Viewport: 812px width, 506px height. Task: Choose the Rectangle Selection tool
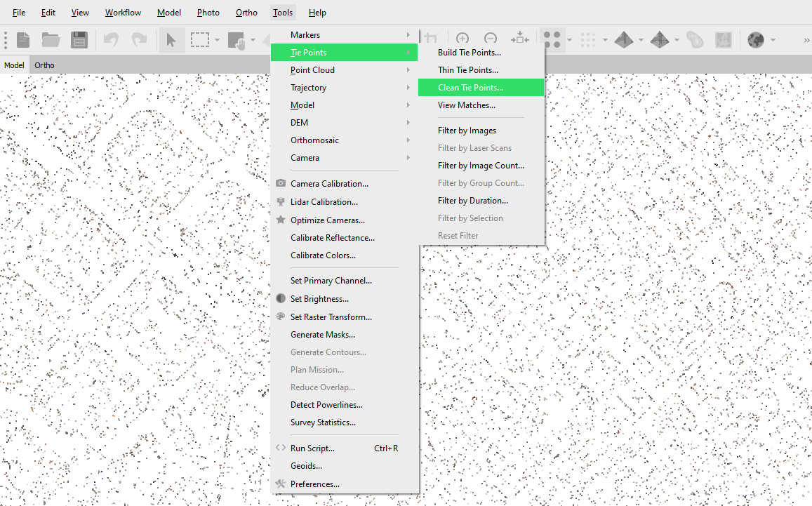pyautogui.click(x=200, y=40)
